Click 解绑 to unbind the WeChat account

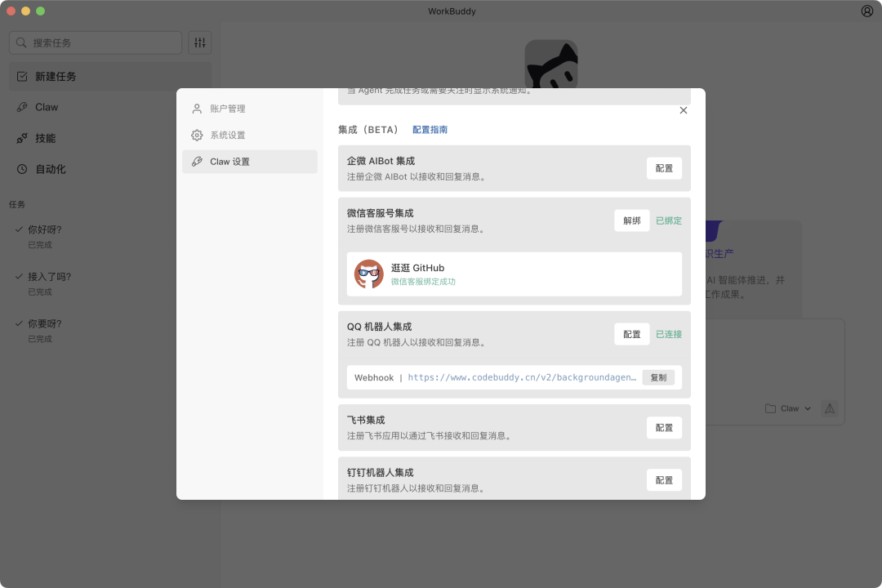[631, 220]
